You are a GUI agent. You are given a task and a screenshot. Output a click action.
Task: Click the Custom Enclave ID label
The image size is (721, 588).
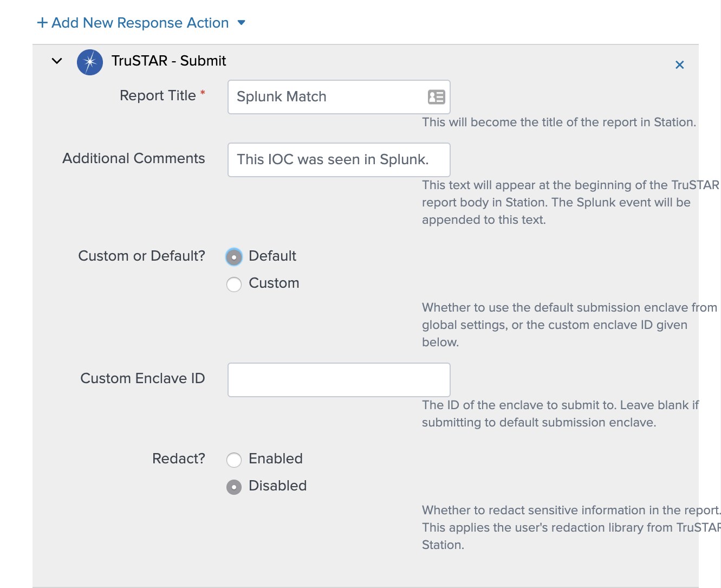click(142, 378)
